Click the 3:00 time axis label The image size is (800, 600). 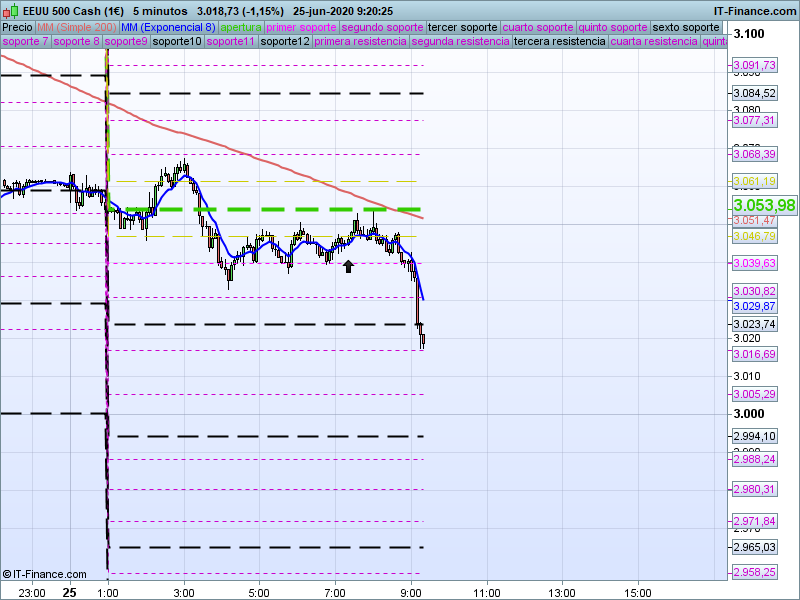click(x=184, y=593)
